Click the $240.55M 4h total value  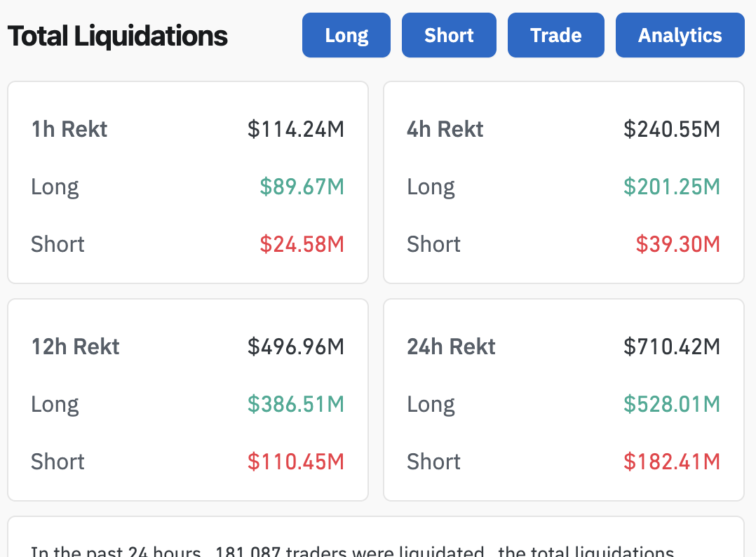pos(672,129)
